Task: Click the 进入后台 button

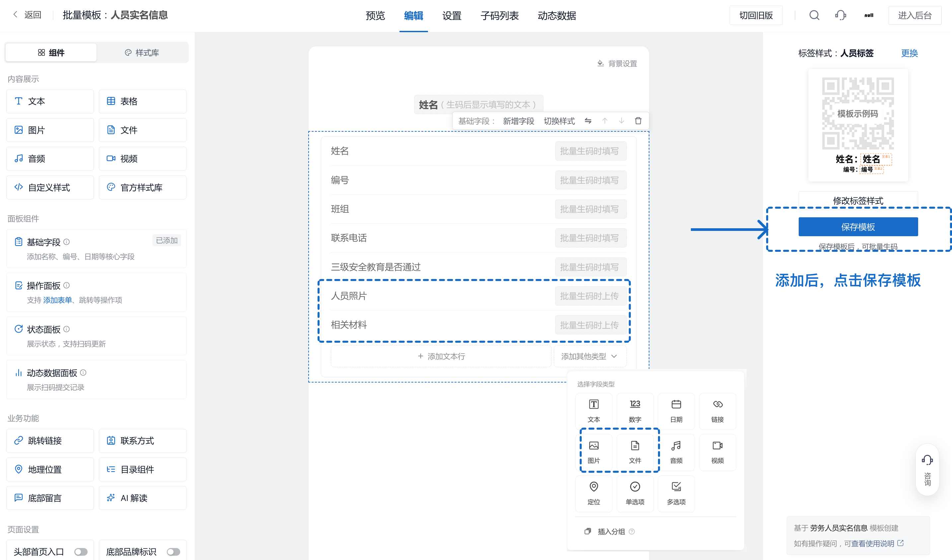Action: [914, 15]
